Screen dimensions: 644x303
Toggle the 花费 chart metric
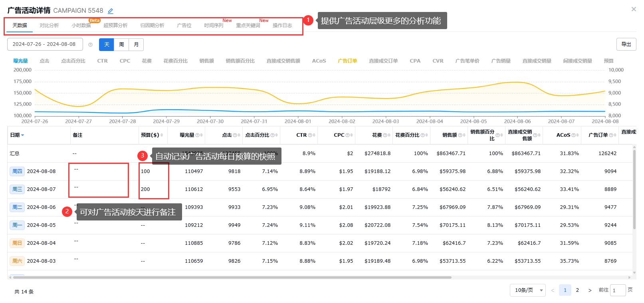(147, 61)
